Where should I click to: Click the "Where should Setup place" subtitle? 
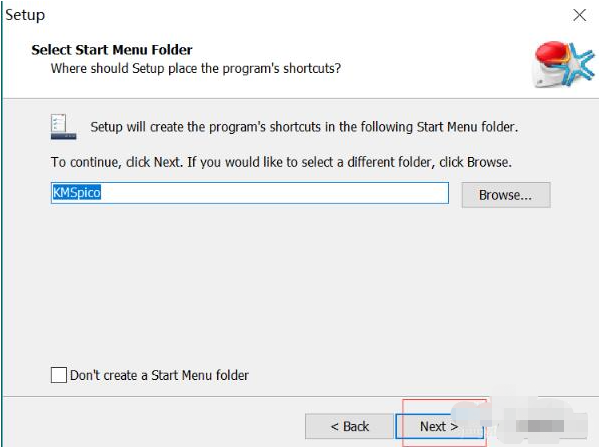[196, 69]
